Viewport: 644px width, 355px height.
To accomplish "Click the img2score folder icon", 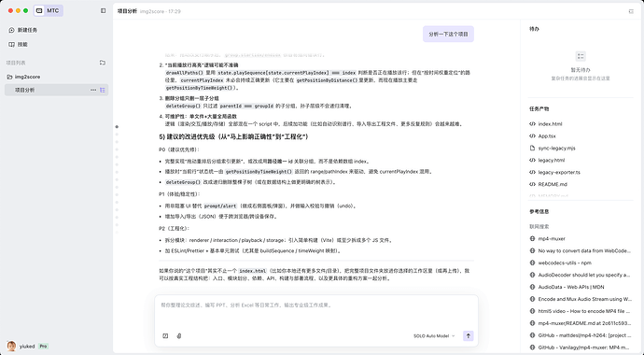I will point(9,77).
